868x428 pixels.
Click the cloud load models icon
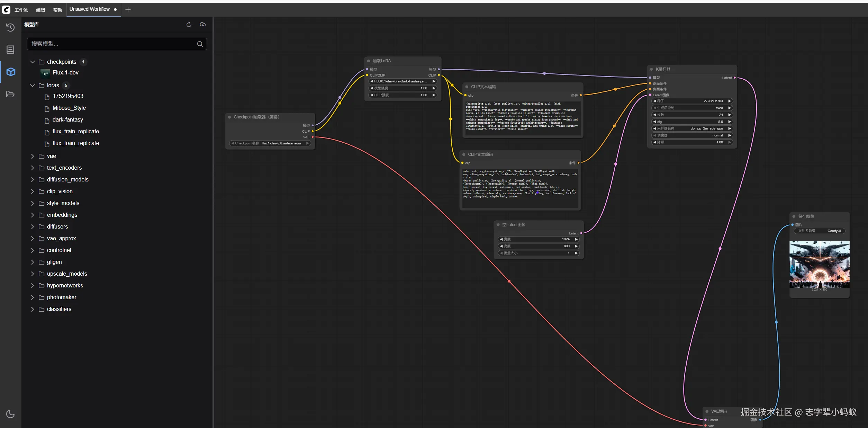pos(203,24)
